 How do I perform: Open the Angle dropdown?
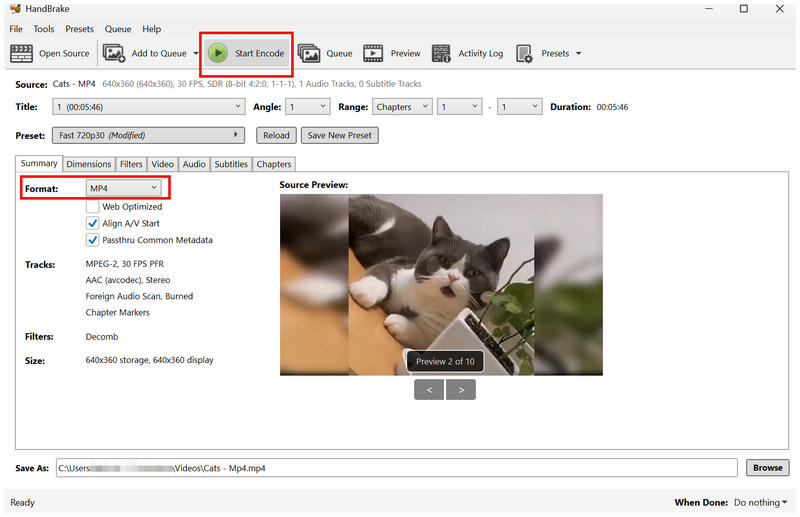coord(308,107)
